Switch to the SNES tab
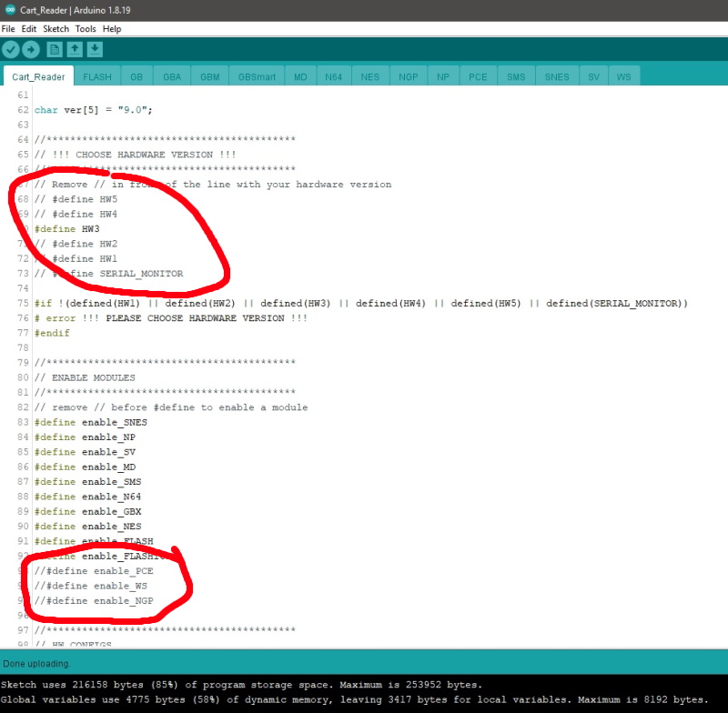The image size is (728, 713). tap(557, 76)
